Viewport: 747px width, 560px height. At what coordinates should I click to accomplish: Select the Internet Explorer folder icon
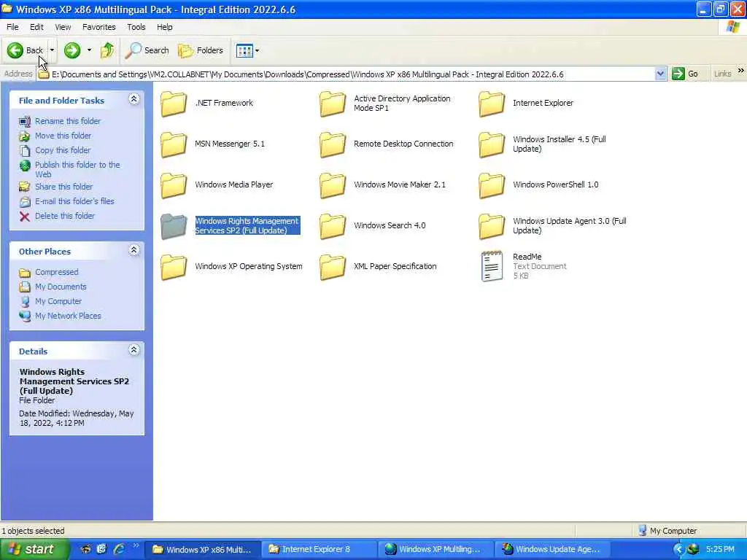(492, 104)
